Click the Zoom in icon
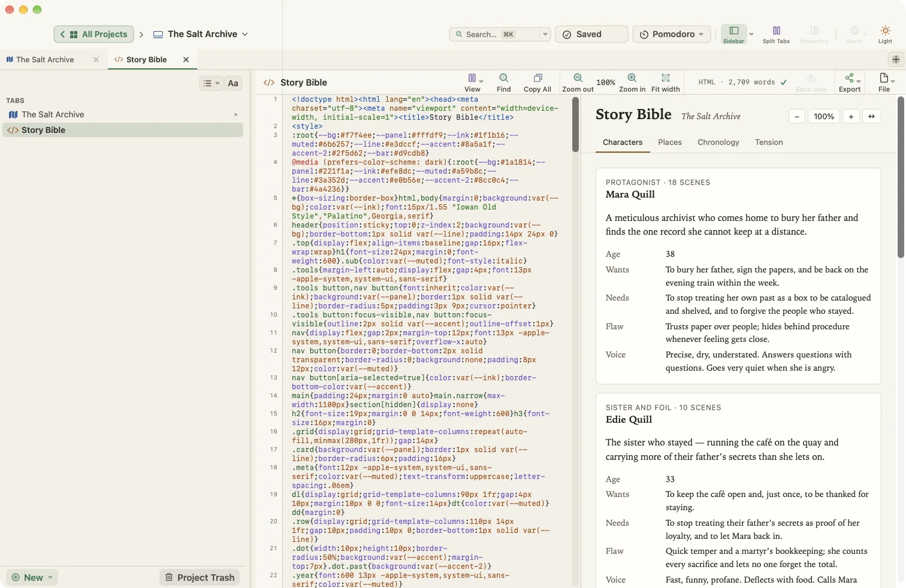The image size is (906, 588). click(632, 78)
